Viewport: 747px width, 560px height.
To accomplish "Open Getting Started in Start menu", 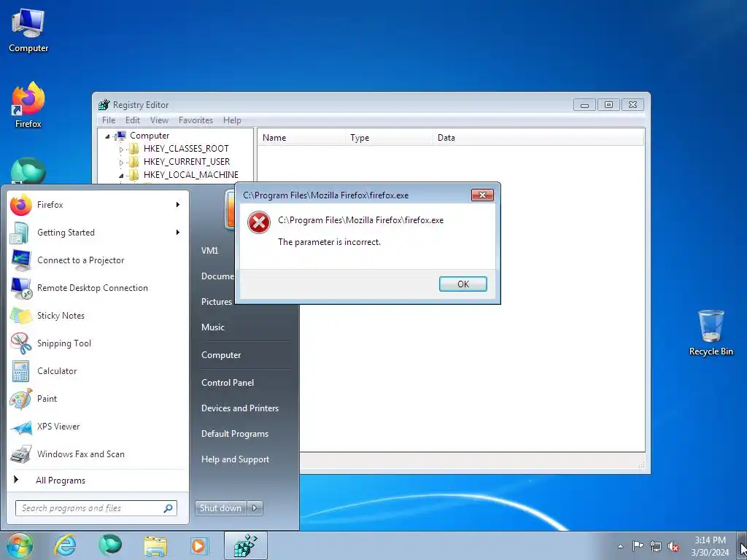I will click(98, 233).
